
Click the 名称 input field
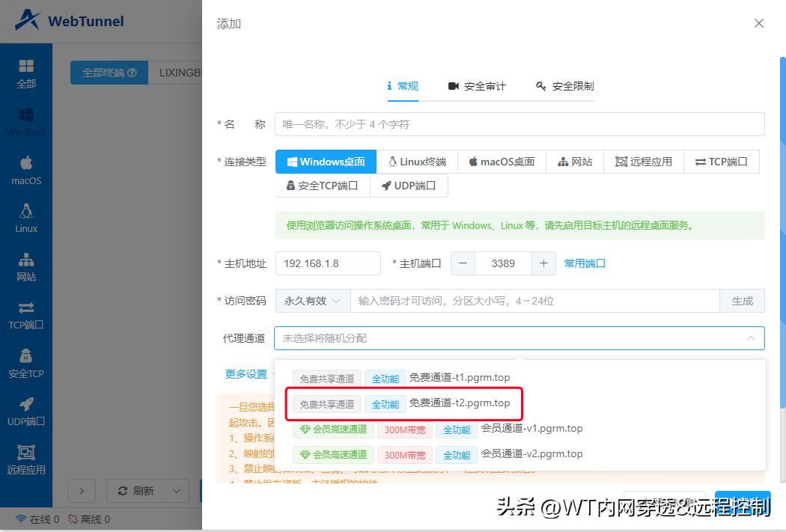pyautogui.click(x=520, y=124)
